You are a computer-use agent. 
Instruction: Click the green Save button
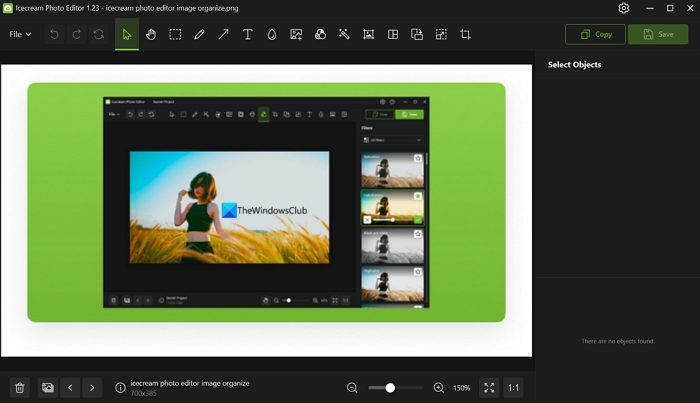pos(658,34)
